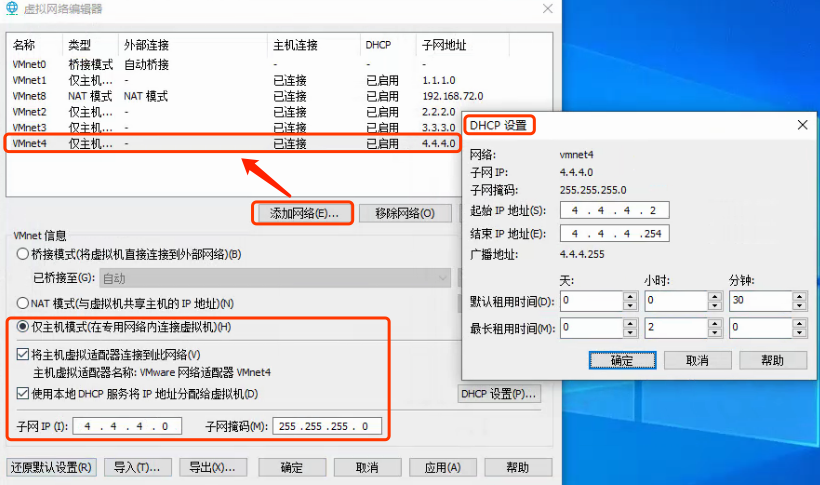
Task: Click 移除网络 button
Action: (x=404, y=213)
